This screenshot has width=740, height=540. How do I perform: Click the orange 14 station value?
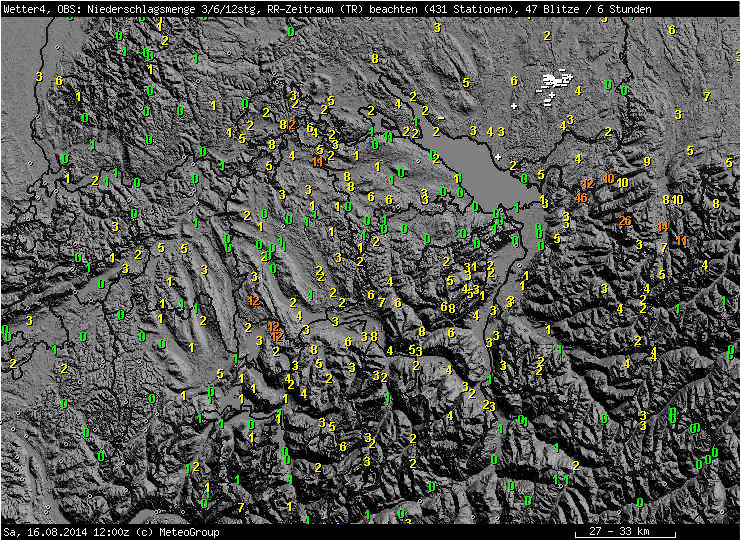coord(662,227)
